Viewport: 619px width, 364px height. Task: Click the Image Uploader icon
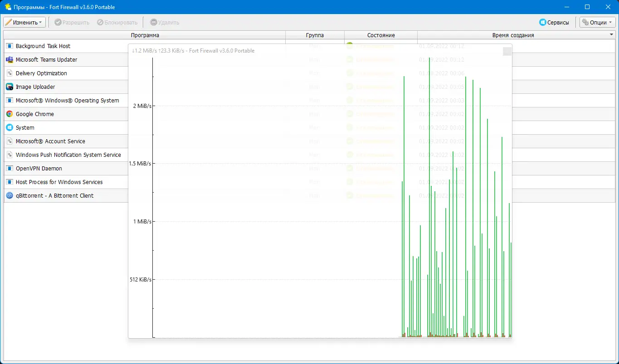(9, 87)
